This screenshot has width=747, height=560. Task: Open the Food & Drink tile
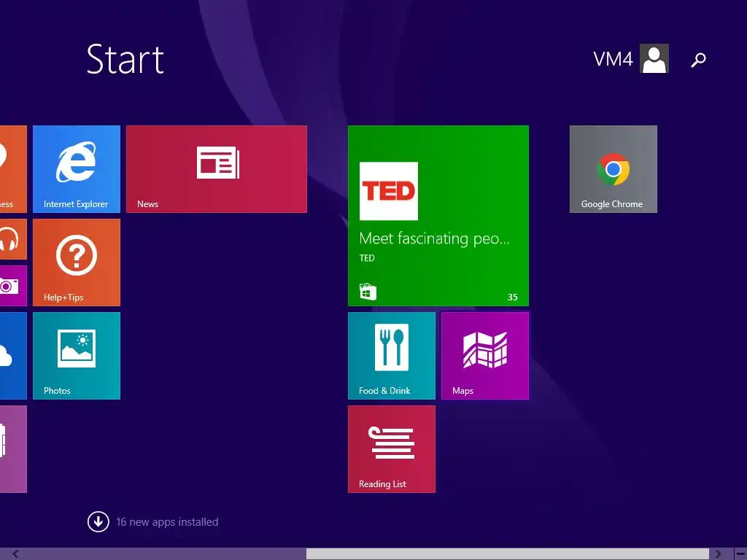coord(392,356)
